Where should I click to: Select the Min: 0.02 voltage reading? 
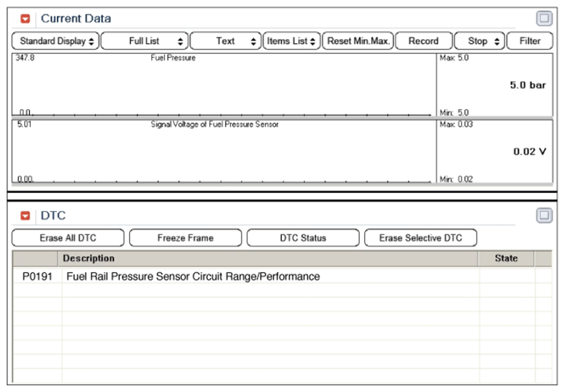tap(456, 179)
